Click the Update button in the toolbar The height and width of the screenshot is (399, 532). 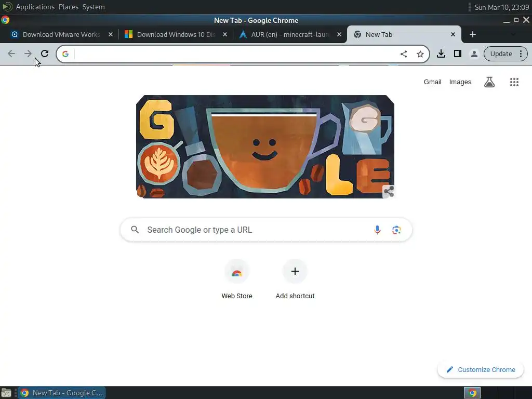[501, 54]
